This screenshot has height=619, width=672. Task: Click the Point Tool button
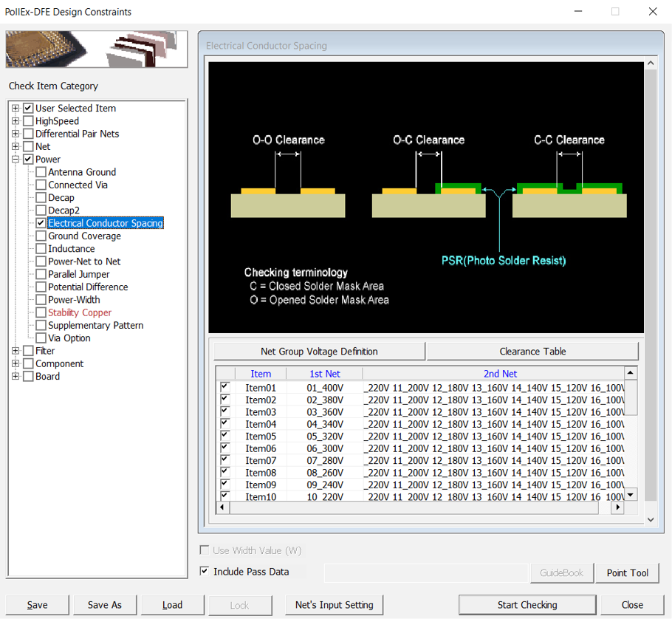[627, 572]
